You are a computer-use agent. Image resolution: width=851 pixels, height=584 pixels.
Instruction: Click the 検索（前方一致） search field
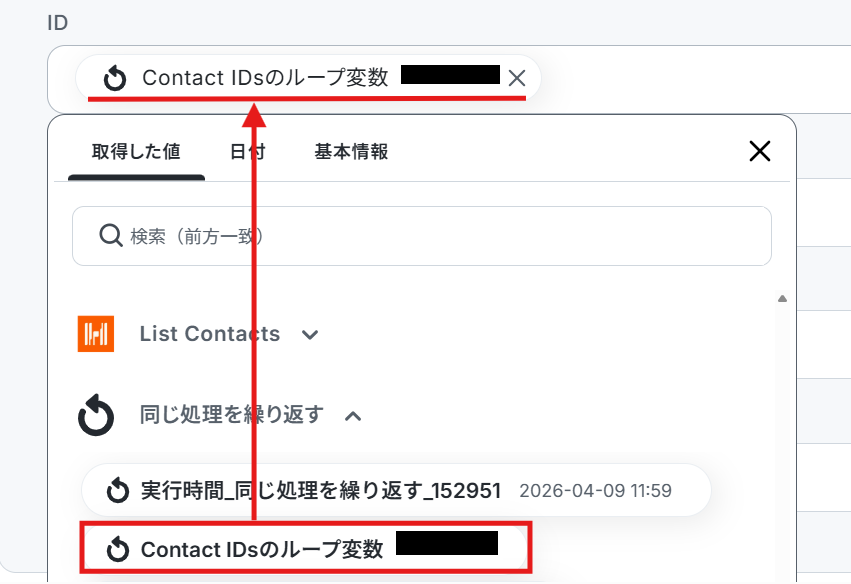click(422, 236)
